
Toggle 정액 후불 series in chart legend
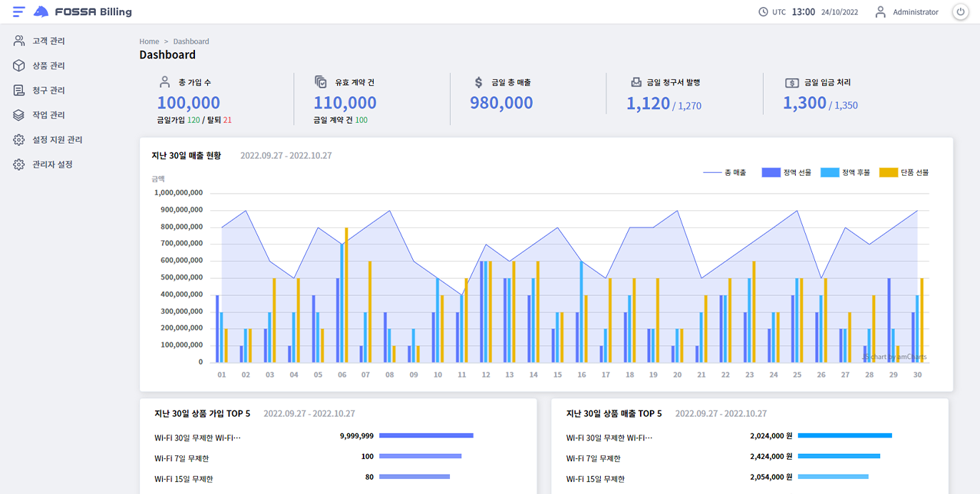point(830,172)
